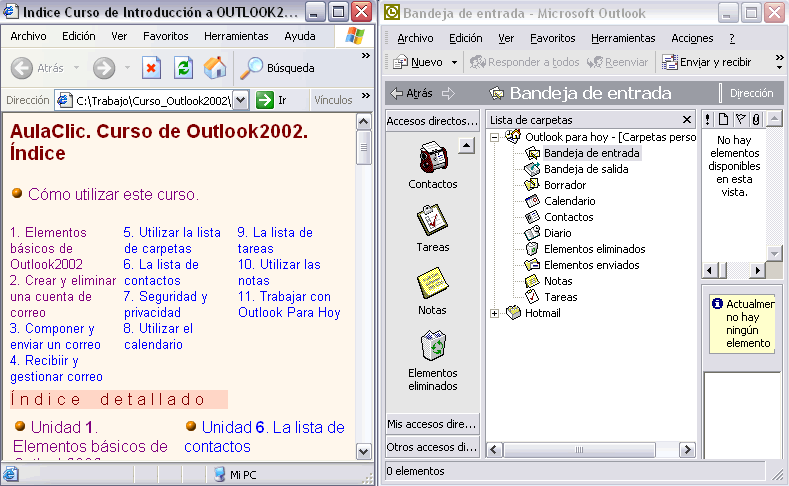Click Outlook forward navigation arrow
This screenshot has width=789, height=486.
(448, 93)
